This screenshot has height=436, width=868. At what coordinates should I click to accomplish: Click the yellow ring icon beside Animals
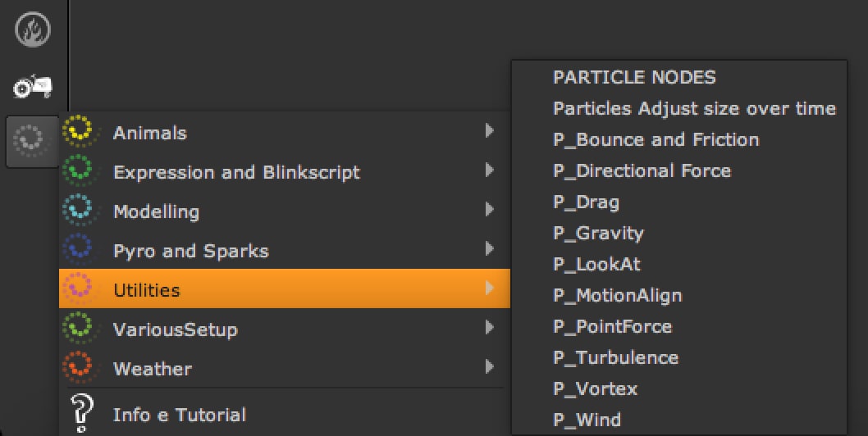[x=79, y=132]
